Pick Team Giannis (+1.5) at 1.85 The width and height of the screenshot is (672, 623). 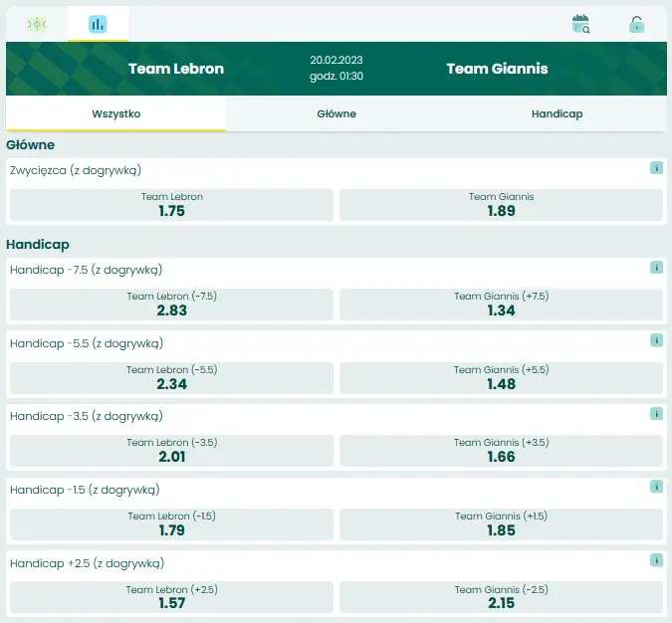pos(501,523)
